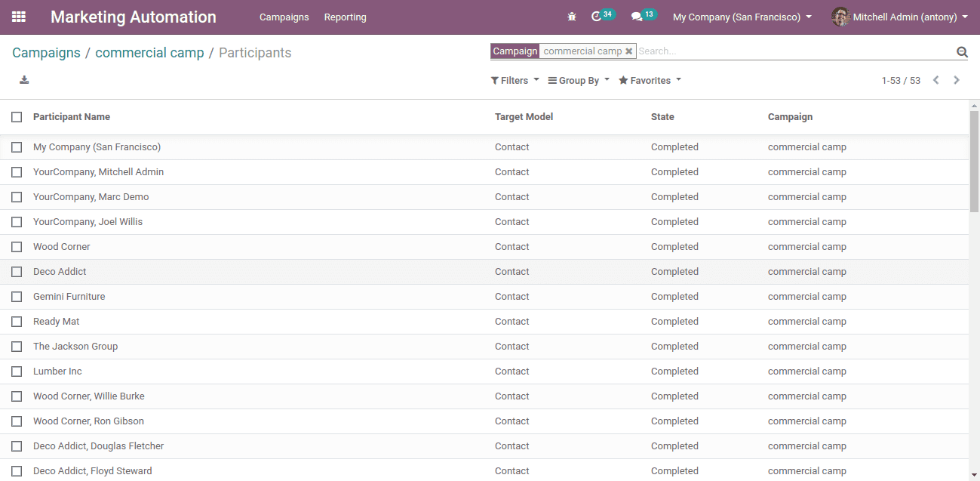Image resolution: width=980 pixels, height=481 pixels.
Task: Open the Campaigns menu
Action: 284,17
